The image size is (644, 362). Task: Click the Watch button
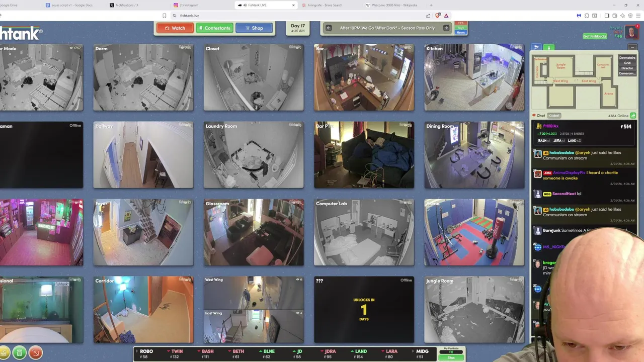tap(175, 28)
